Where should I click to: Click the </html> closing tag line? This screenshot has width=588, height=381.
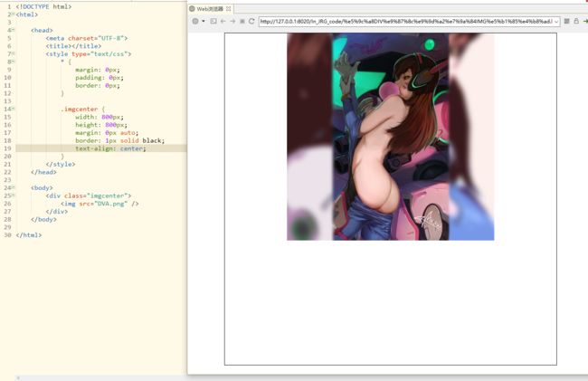click(x=29, y=235)
